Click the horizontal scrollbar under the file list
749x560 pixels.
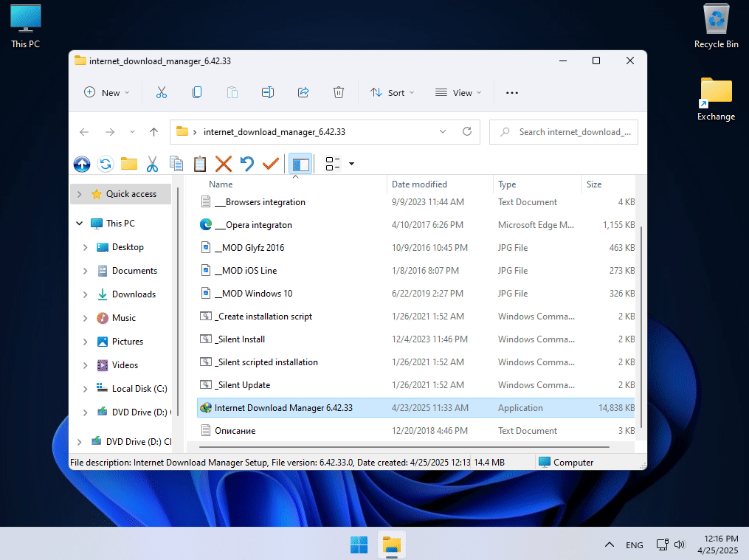point(404,447)
